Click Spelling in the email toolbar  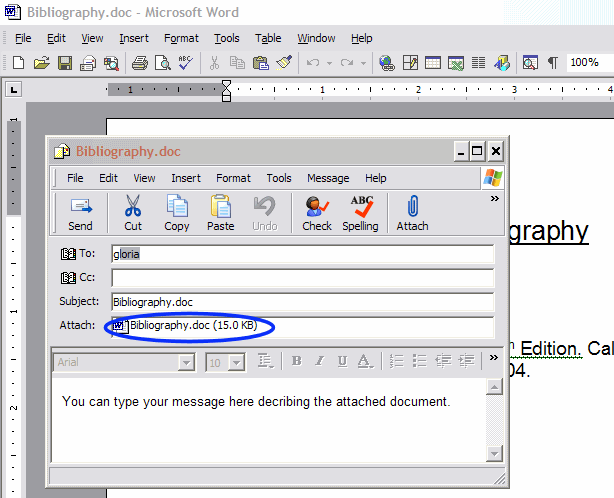tap(361, 214)
